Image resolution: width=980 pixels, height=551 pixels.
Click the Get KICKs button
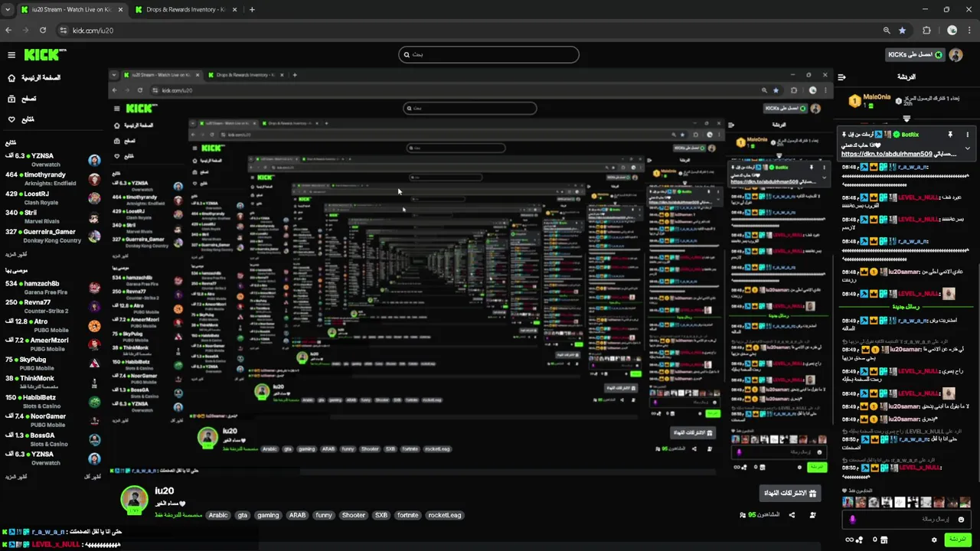click(x=915, y=54)
